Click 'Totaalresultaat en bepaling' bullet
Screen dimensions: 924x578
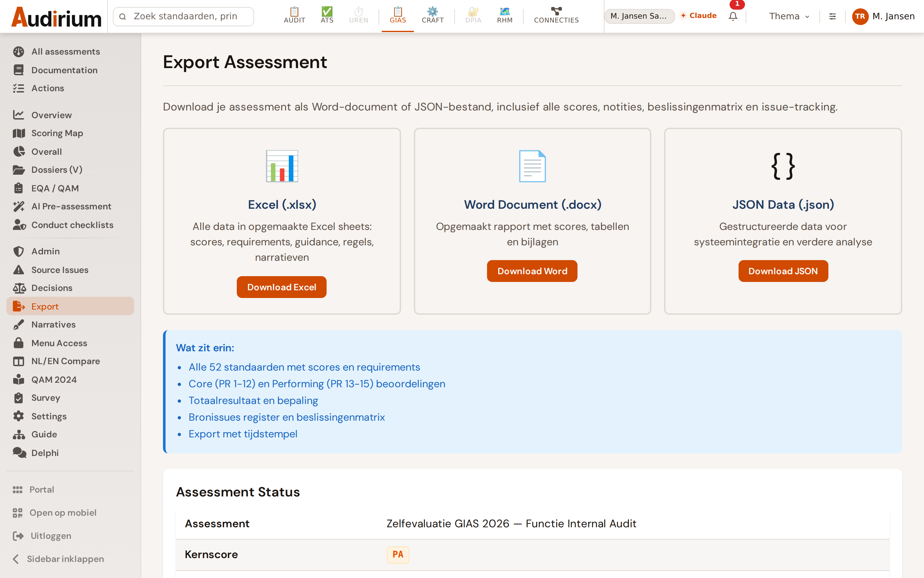click(x=253, y=401)
